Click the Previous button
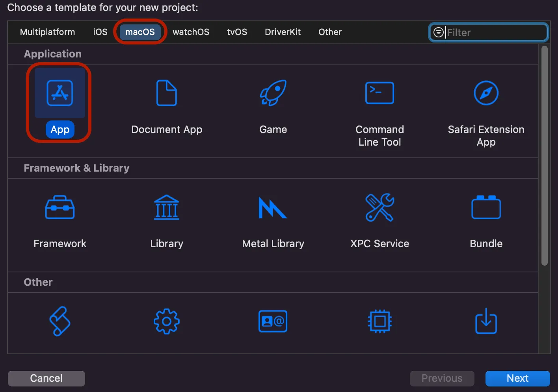 coord(442,378)
